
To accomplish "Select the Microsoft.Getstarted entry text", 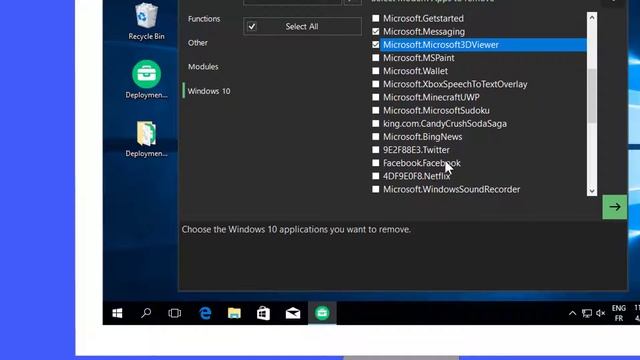I will [x=423, y=18].
